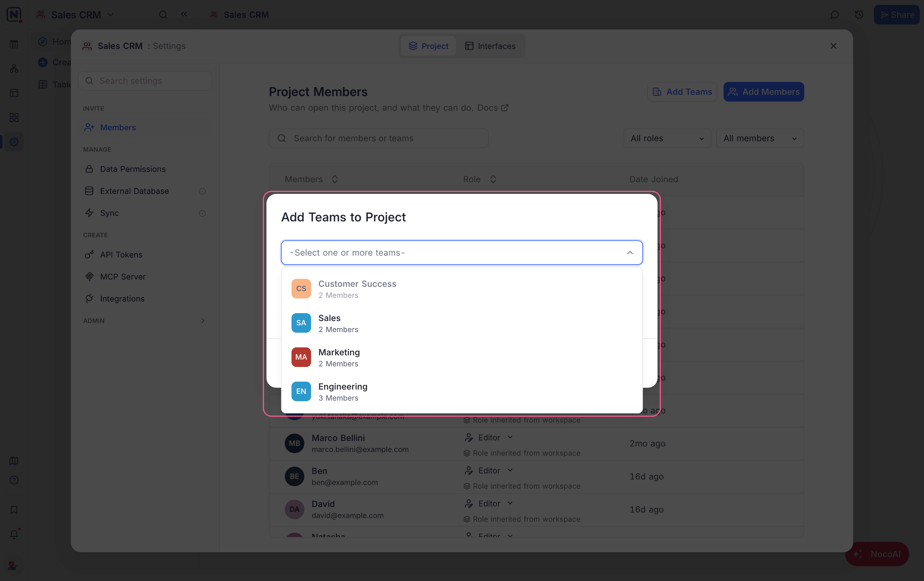Click the MA team avatar icon
The image size is (924, 581).
301,357
